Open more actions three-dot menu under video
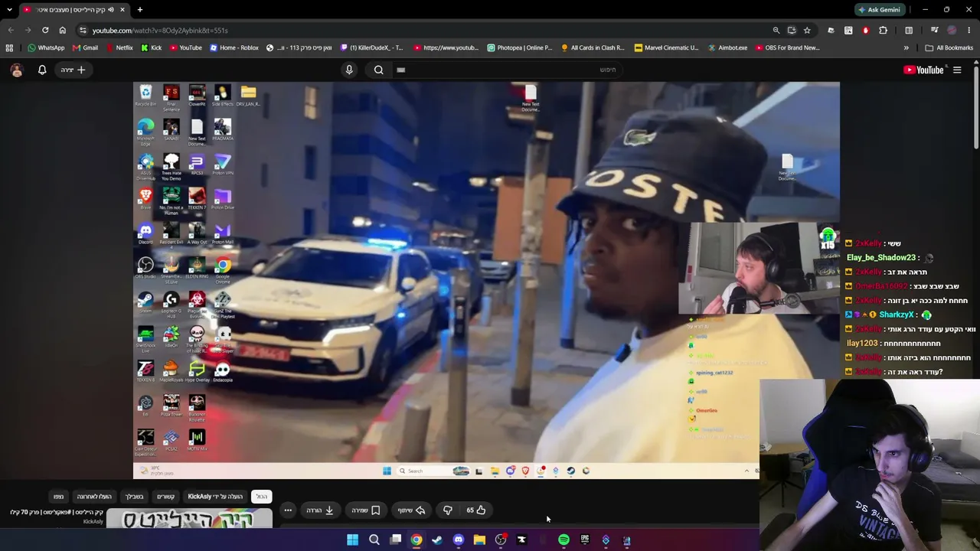 click(288, 510)
